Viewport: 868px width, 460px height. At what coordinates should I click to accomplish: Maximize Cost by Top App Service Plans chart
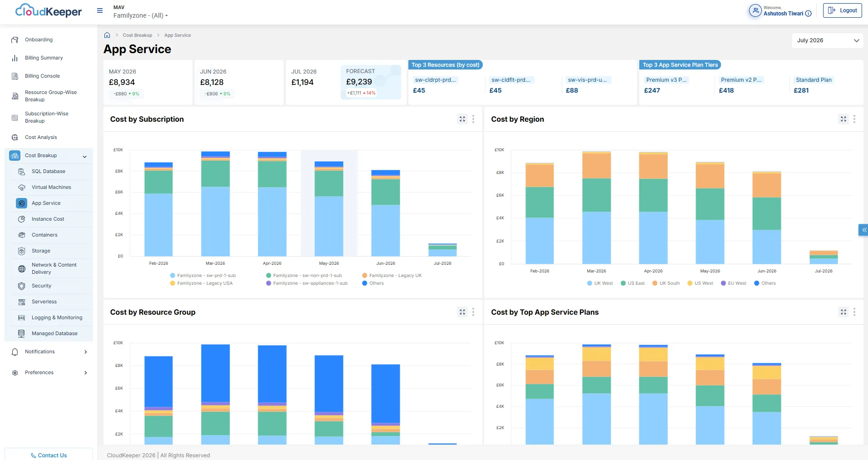[843, 312]
